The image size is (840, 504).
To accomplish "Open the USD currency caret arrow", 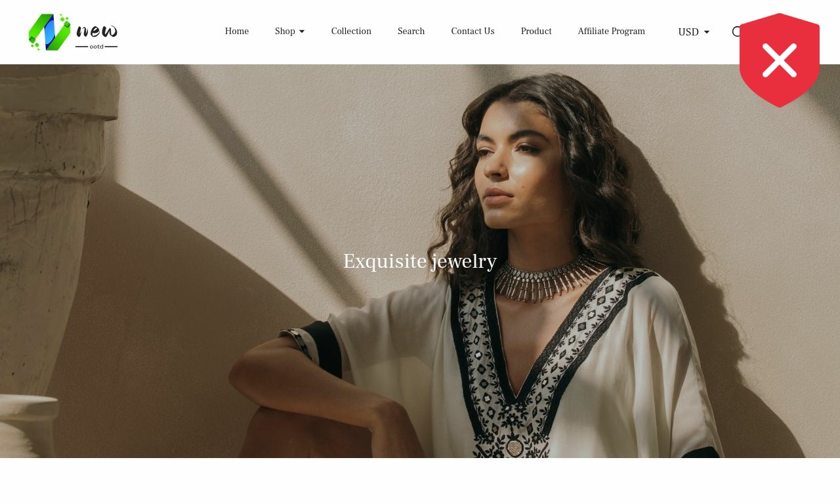I will [x=707, y=32].
